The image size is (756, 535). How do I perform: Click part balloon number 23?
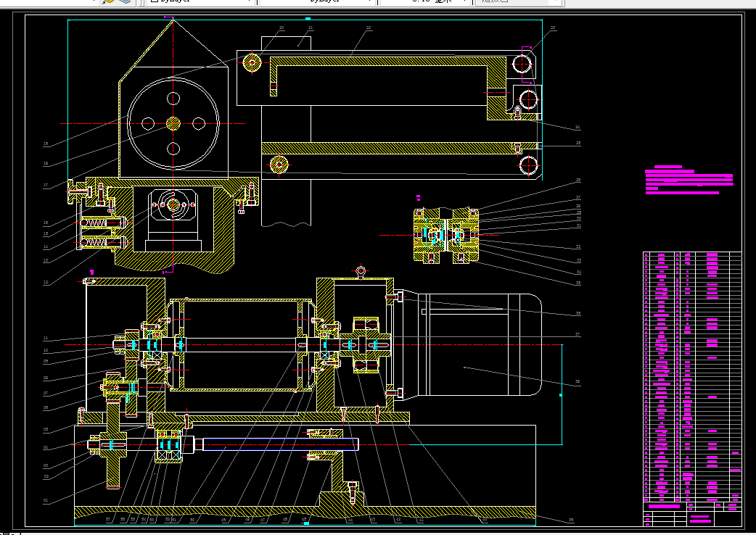[x=553, y=28]
